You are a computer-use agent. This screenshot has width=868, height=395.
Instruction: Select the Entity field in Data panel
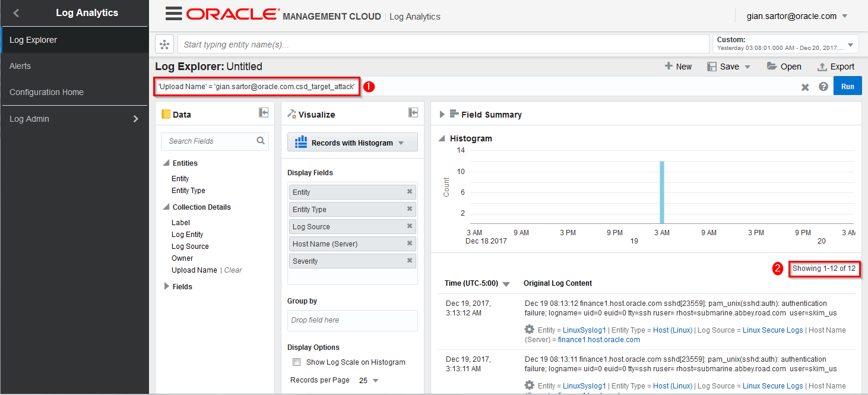[x=180, y=179]
